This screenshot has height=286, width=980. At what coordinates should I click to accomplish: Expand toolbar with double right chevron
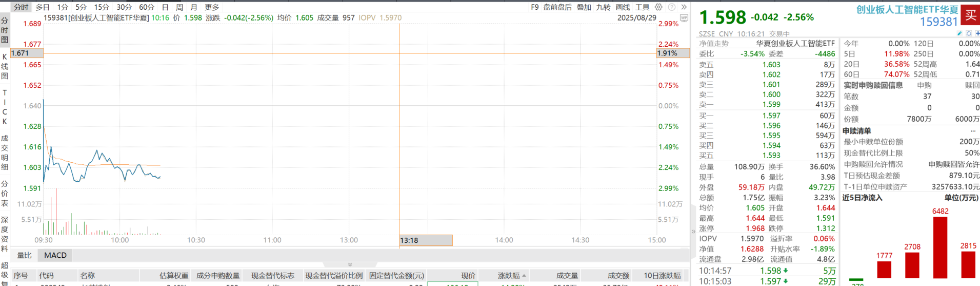click(x=684, y=7)
